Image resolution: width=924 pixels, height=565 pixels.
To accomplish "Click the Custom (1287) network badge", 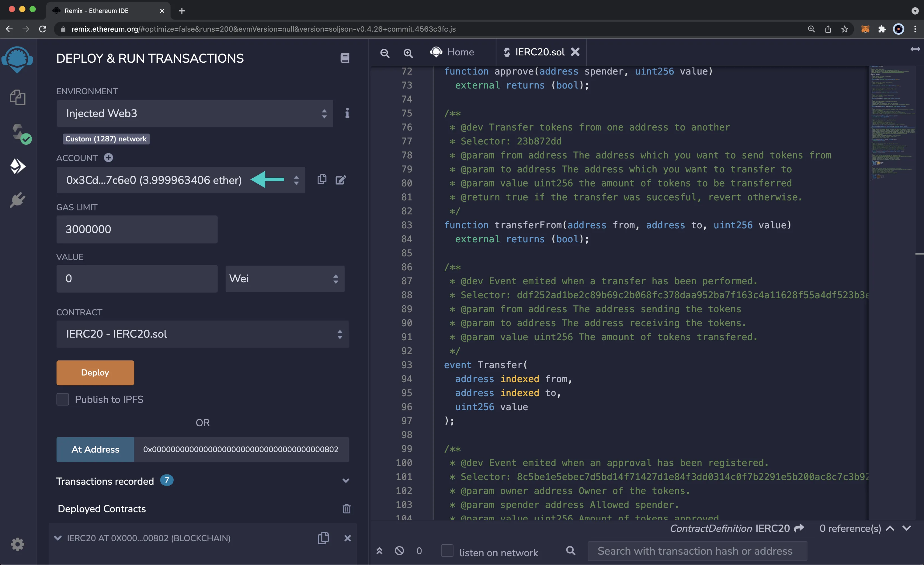I will tap(106, 139).
